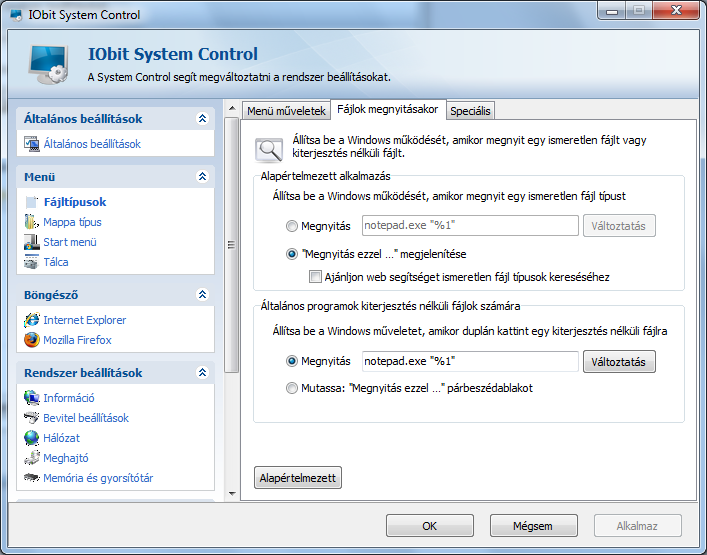This screenshot has width=707, height=555.
Task: Click the sidebar scrollbar down arrow
Action: (232, 494)
